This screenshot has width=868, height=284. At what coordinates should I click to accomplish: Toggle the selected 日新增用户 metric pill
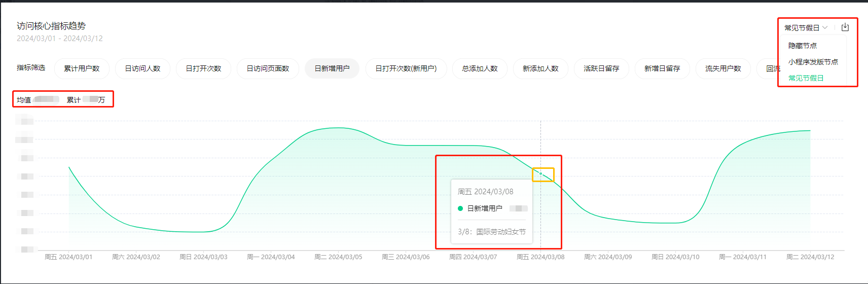[x=332, y=68]
